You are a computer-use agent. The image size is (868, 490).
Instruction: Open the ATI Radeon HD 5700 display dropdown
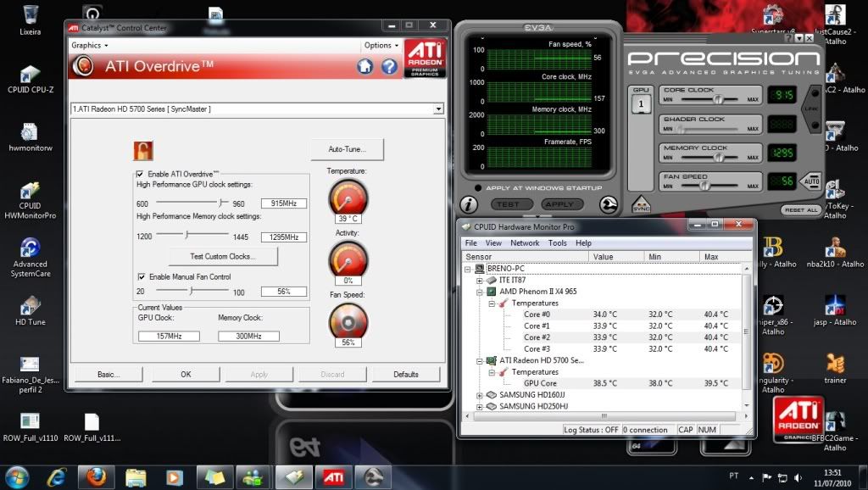438,109
